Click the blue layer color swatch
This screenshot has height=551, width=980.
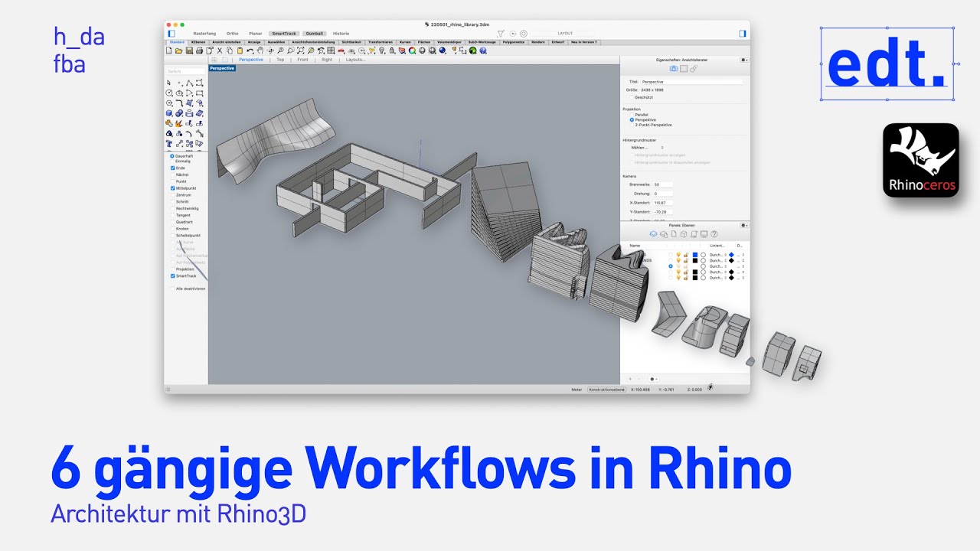[x=695, y=255]
